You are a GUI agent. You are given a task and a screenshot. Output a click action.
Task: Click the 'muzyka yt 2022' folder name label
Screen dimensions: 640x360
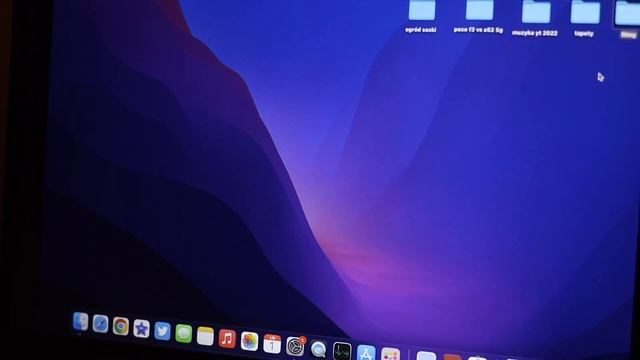point(535,33)
